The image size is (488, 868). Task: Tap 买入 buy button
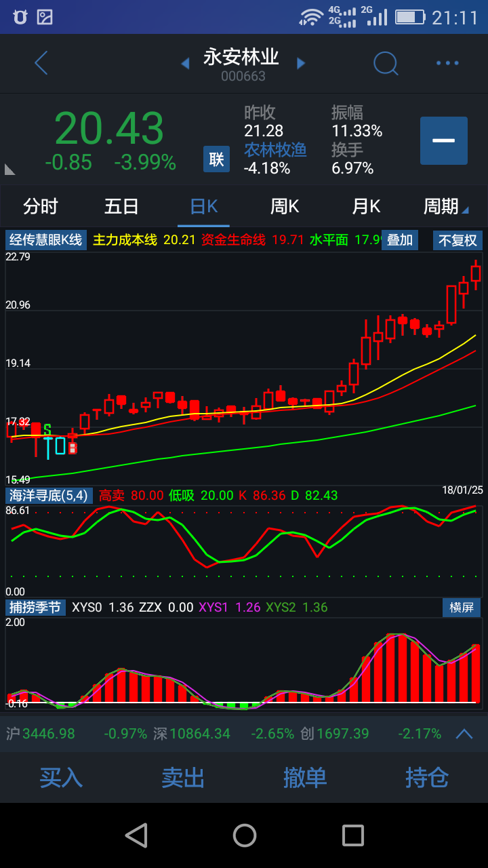click(x=61, y=777)
